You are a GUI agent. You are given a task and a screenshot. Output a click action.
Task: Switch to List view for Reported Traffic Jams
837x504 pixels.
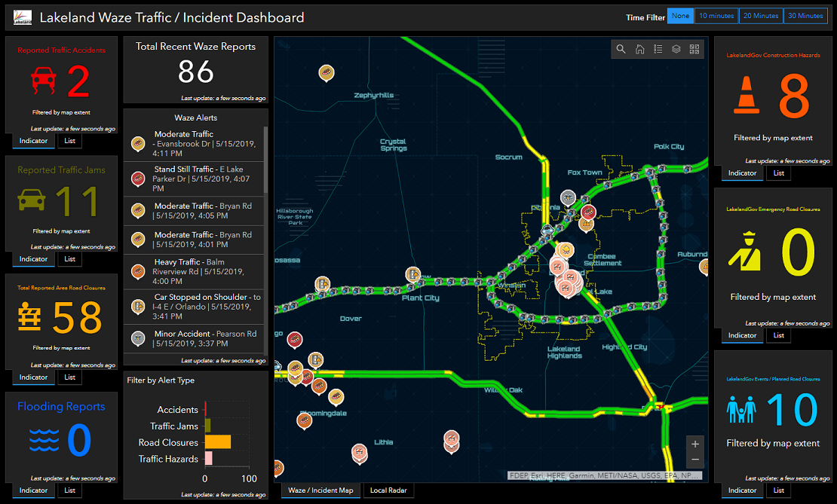tap(69, 258)
